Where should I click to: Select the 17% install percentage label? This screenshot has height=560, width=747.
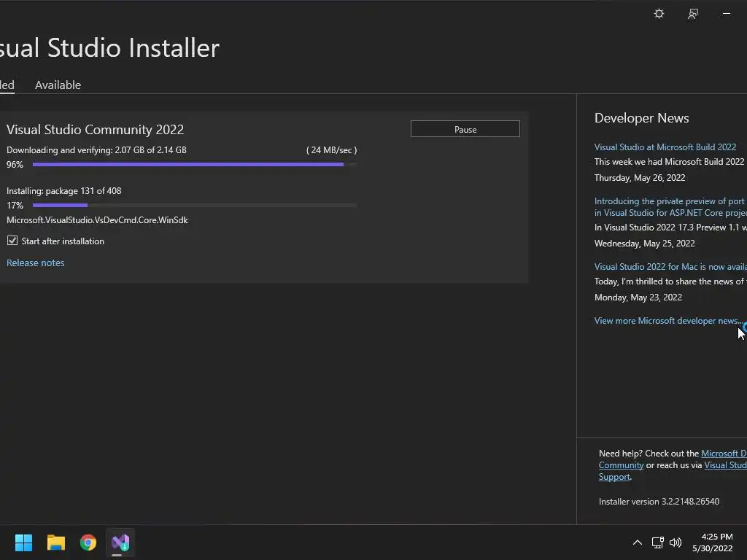point(15,206)
